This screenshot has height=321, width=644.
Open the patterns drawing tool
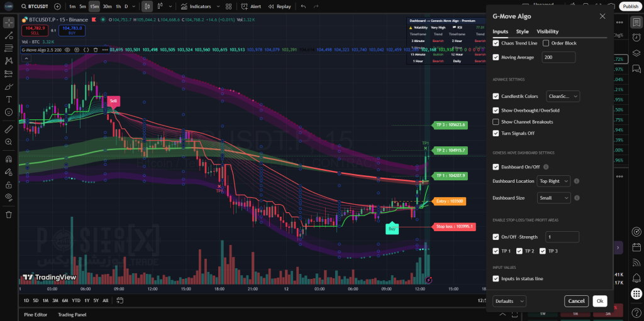[x=9, y=61]
